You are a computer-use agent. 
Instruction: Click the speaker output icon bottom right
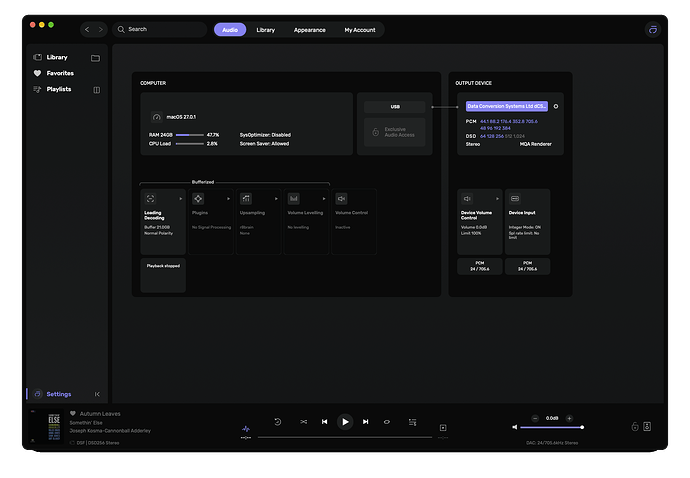(647, 426)
